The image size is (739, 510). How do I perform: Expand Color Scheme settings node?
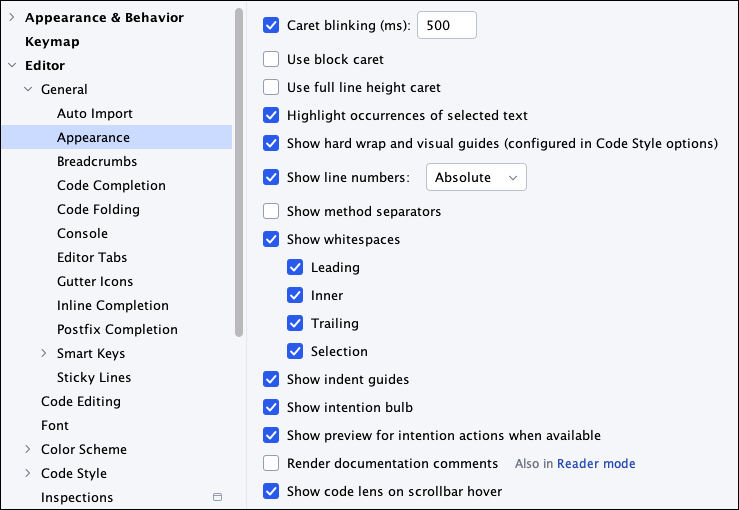[x=28, y=449]
